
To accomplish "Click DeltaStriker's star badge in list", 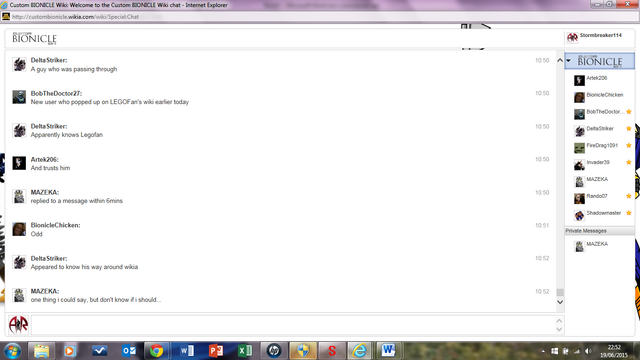I will 629,129.
